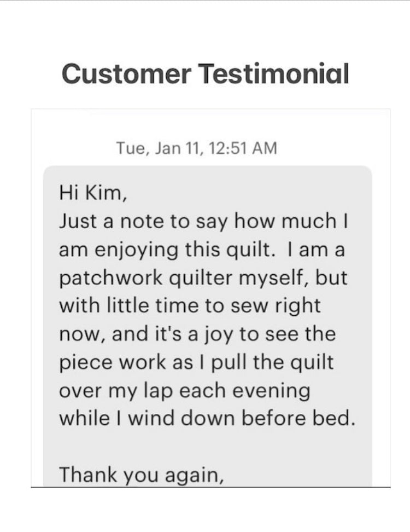
Task: Click the word "bed." ending the paragraph
Action: click(334, 419)
